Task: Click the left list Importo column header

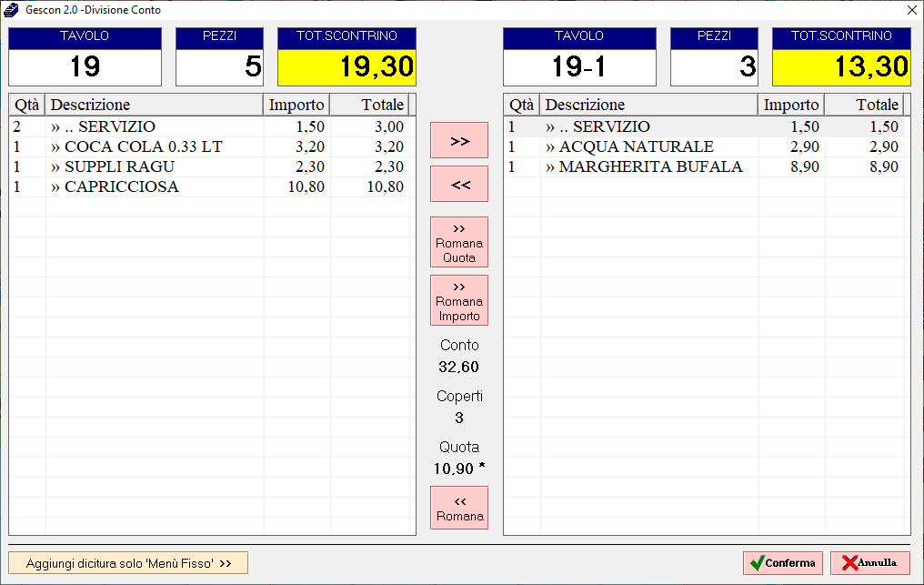Action: pos(296,105)
